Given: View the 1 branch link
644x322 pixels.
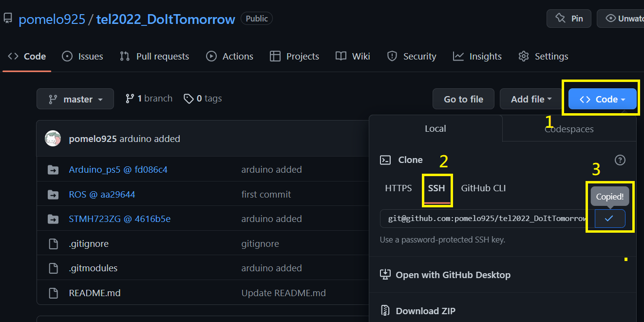Looking at the screenshot, I should (x=149, y=99).
